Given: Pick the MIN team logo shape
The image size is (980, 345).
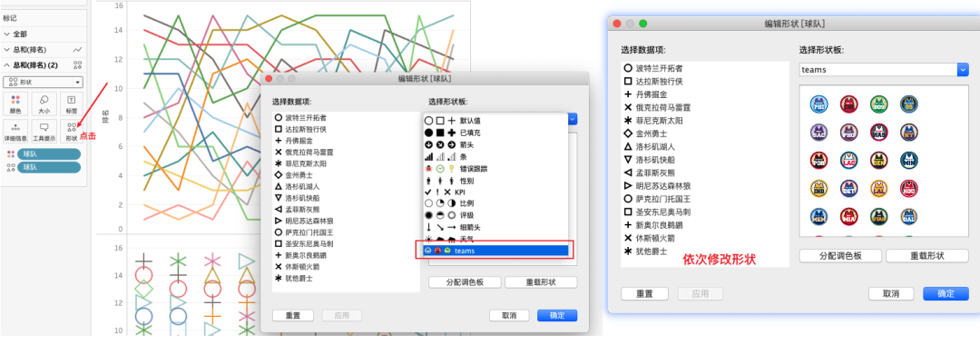Looking at the screenshot, I should [x=908, y=160].
